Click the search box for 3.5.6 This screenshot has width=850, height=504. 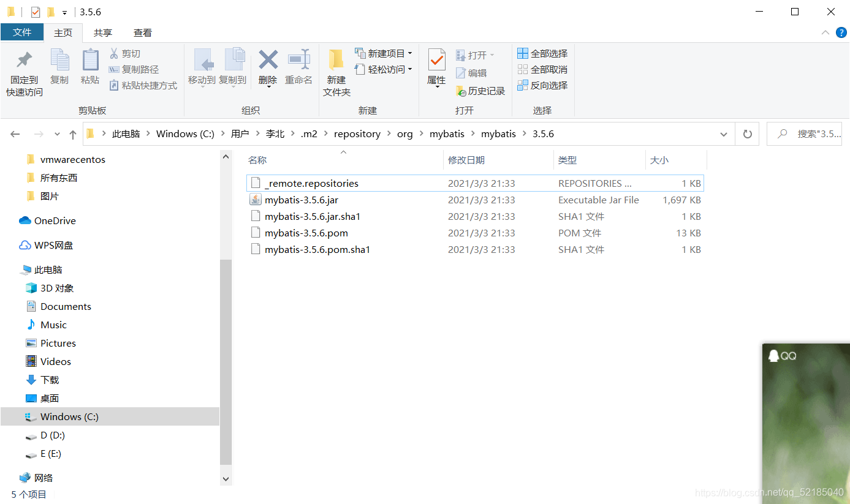coord(805,134)
